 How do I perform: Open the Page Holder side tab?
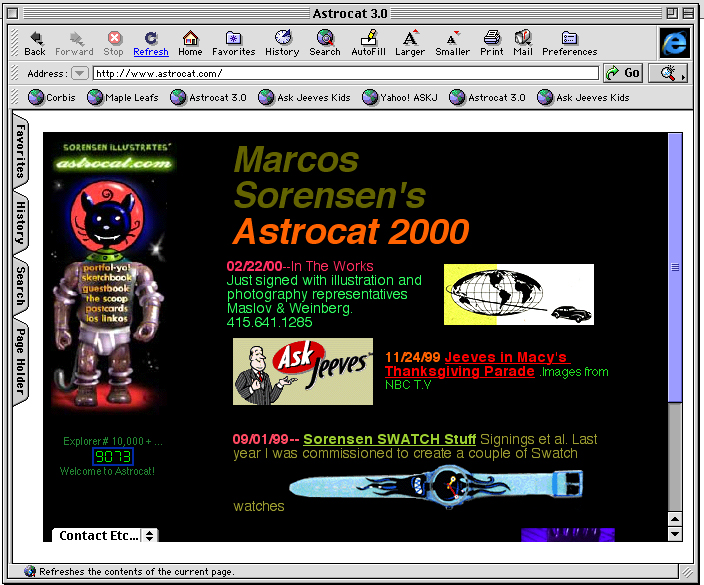(x=21, y=361)
